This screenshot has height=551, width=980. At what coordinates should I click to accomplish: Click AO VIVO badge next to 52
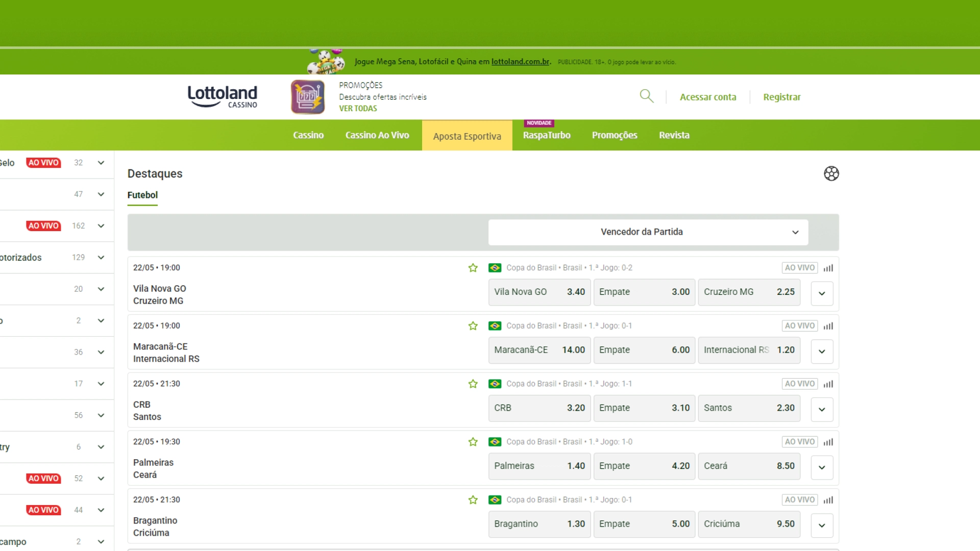click(x=43, y=479)
